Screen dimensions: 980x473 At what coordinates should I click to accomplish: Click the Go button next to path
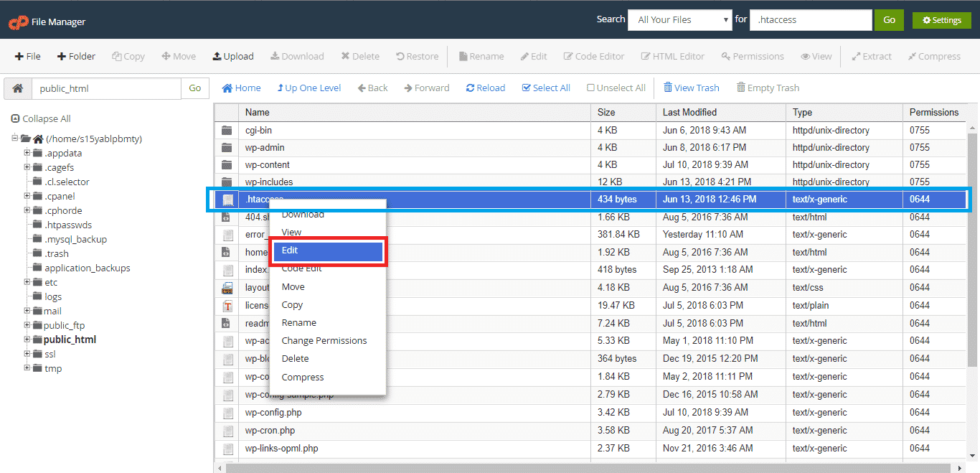point(195,88)
